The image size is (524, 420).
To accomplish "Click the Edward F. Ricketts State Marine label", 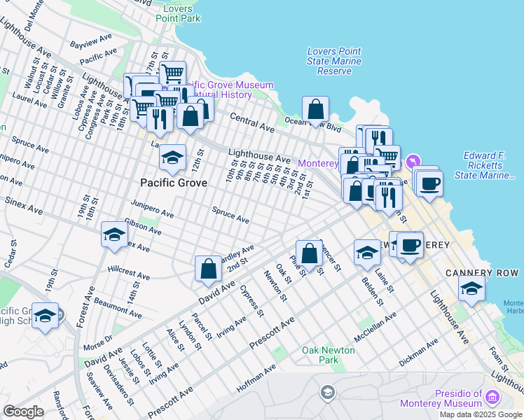I will [x=485, y=165].
